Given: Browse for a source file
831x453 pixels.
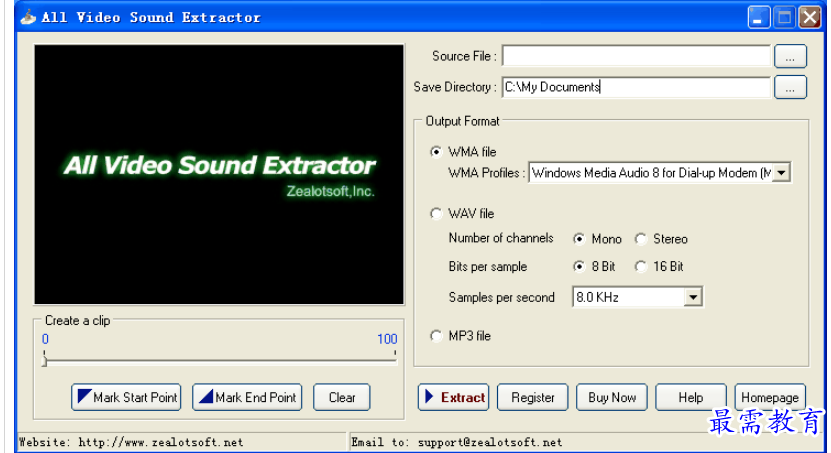Looking at the screenshot, I should (x=790, y=56).
